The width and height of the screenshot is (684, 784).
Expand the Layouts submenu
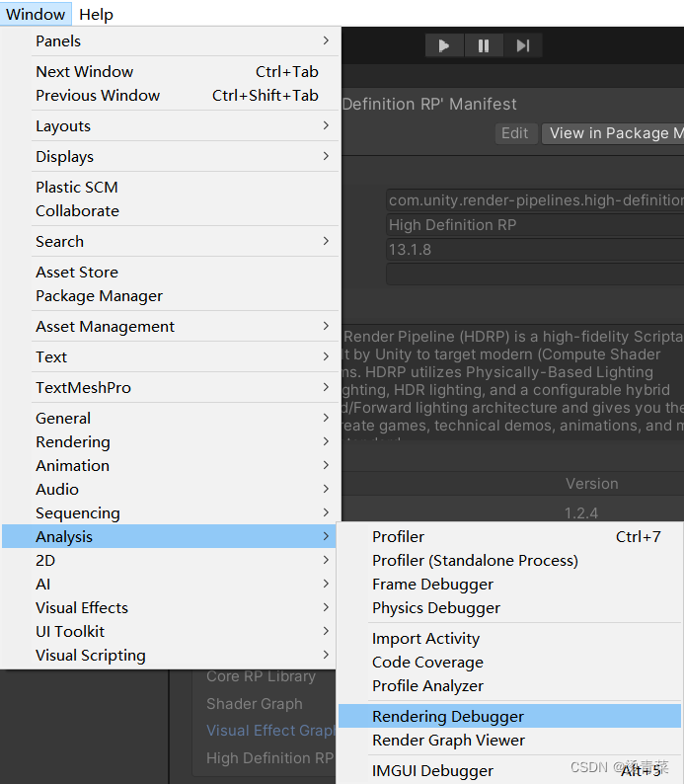click(171, 126)
